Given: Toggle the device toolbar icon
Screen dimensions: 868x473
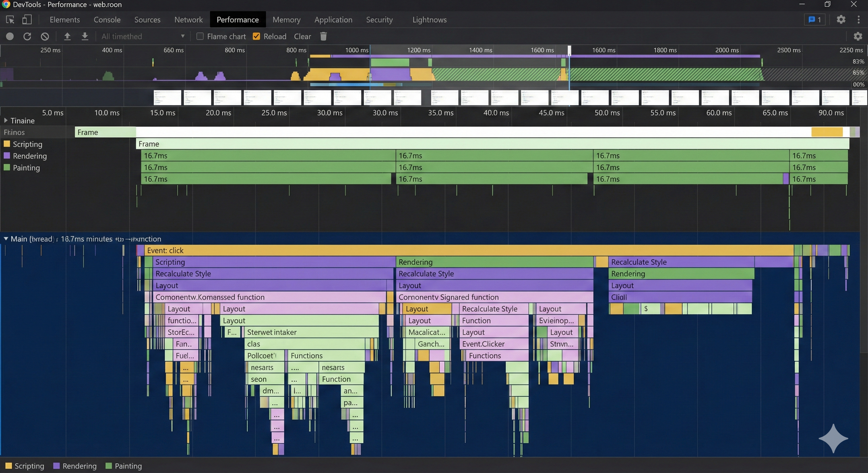Looking at the screenshot, I should click(x=27, y=20).
